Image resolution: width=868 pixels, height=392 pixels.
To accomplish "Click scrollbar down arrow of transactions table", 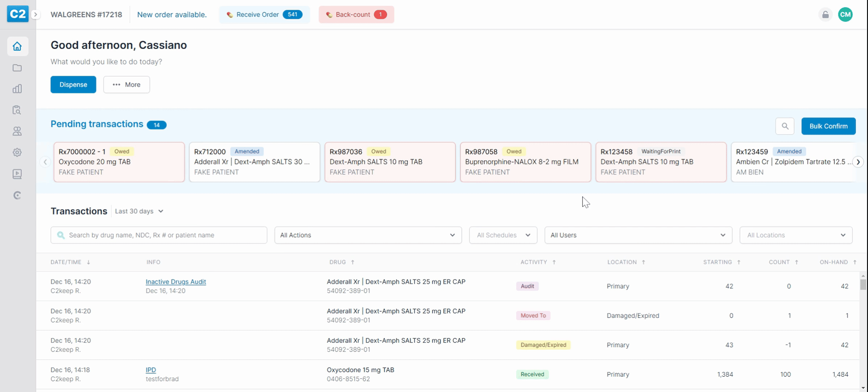I will pyautogui.click(x=863, y=388).
